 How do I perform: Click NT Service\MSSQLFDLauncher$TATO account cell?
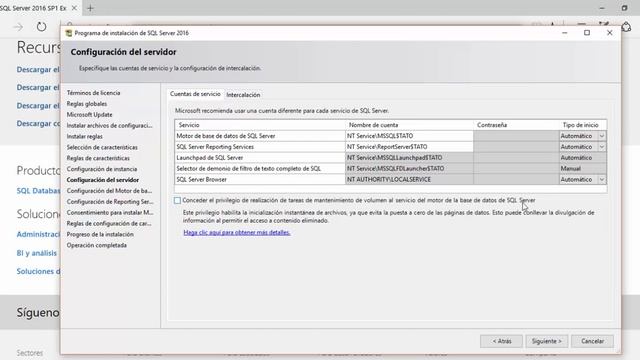point(409,169)
